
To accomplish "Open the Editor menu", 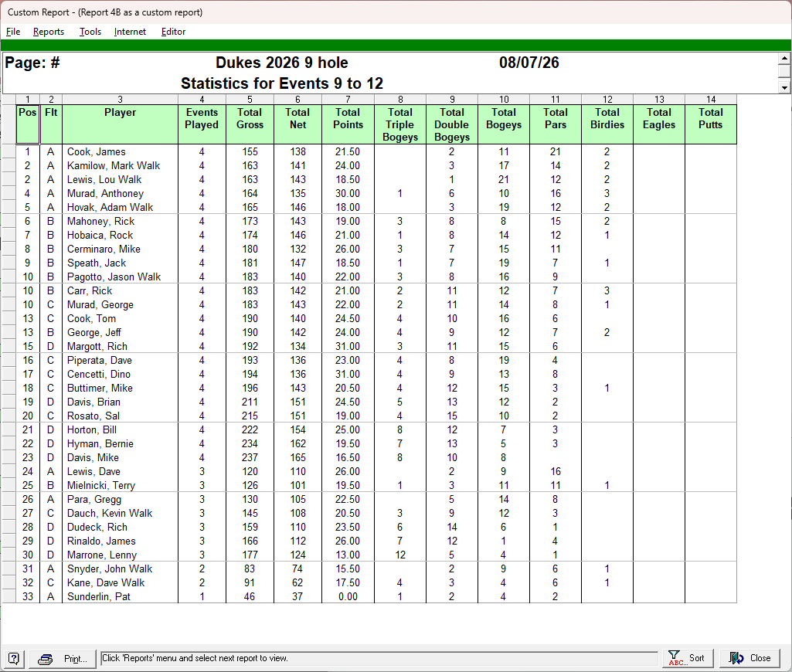I will 173,32.
